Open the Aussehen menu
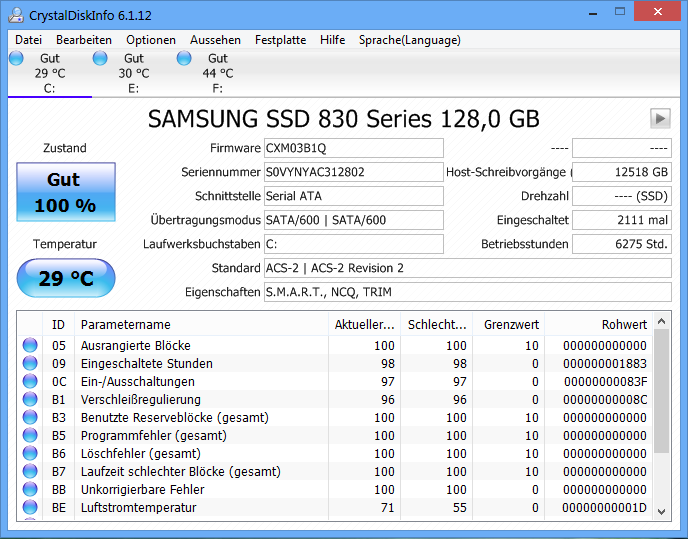Screen dimensions: 689x540 215,40
